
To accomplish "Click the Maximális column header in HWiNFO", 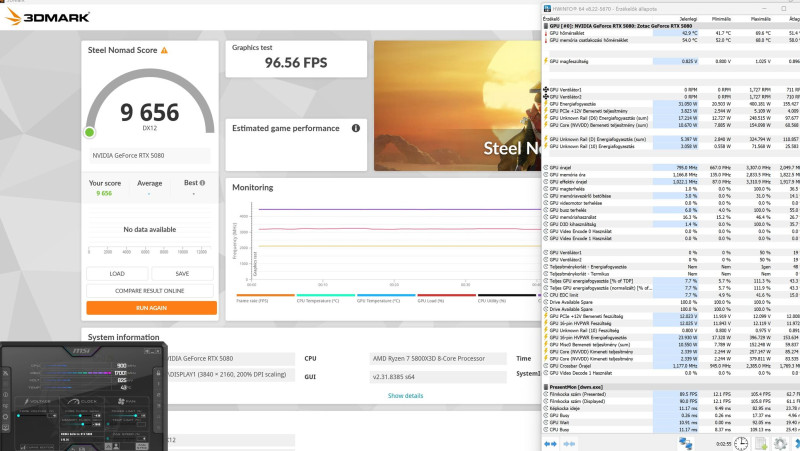I will 760,19.
